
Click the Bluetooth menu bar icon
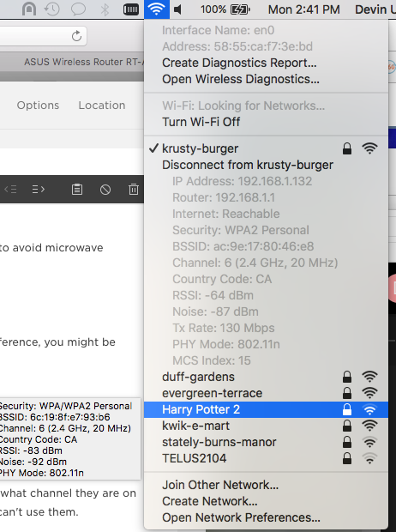(x=105, y=9)
